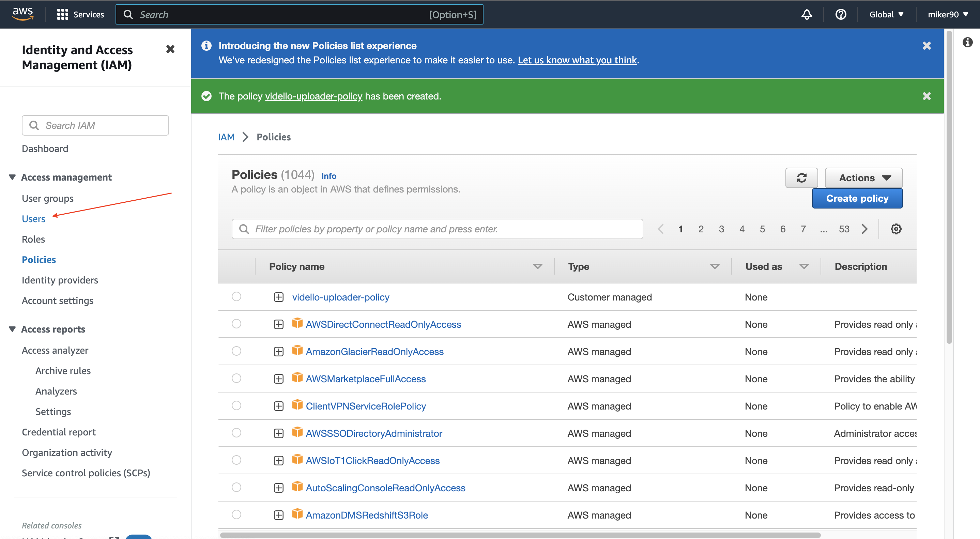Dismiss the policy created success message
This screenshot has height=539, width=980.
point(927,96)
